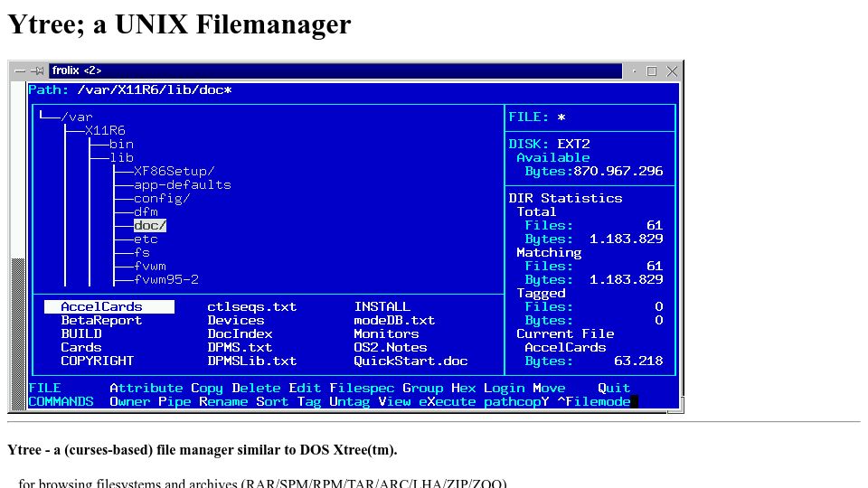The height and width of the screenshot is (488, 868).
Task: Click the pathcopY command
Action: point(516,401)
